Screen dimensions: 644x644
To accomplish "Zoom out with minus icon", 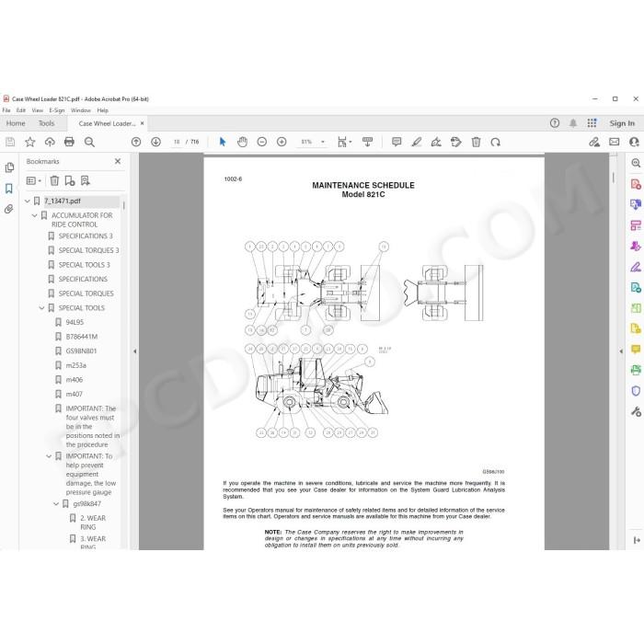I will [262, 142].
